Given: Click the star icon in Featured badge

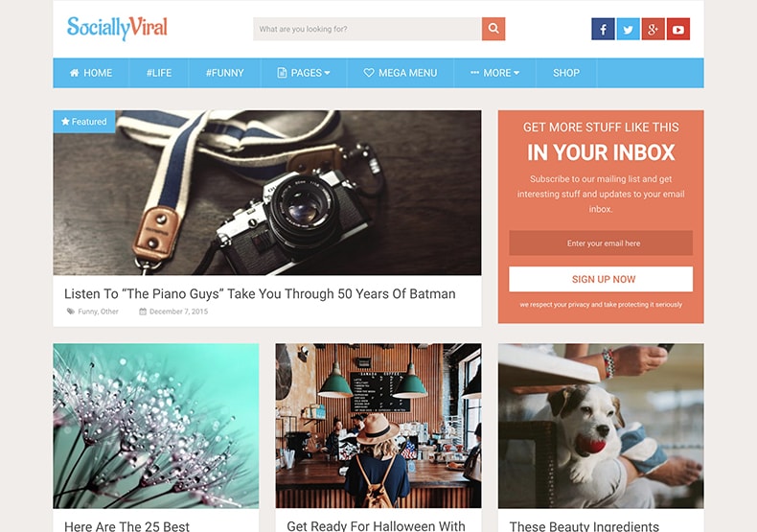Looking at the screenshot, I should tap(66, 122).
